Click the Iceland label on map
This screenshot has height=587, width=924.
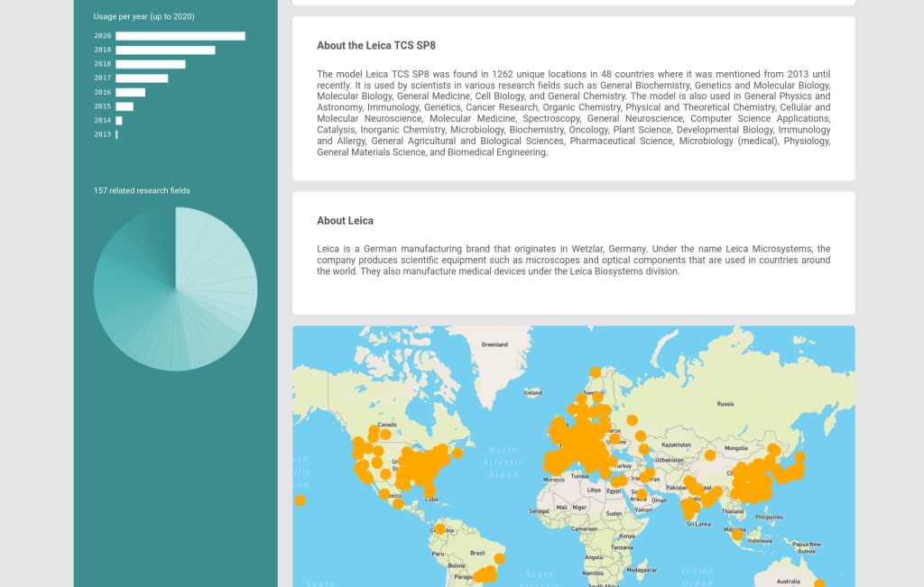532,392
